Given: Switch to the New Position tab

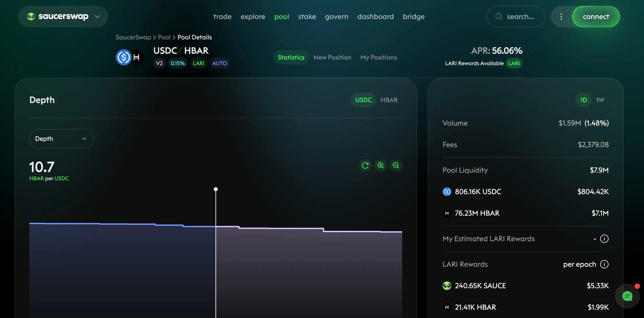Looking at the screenshot, I should click(x=332, y=58).
